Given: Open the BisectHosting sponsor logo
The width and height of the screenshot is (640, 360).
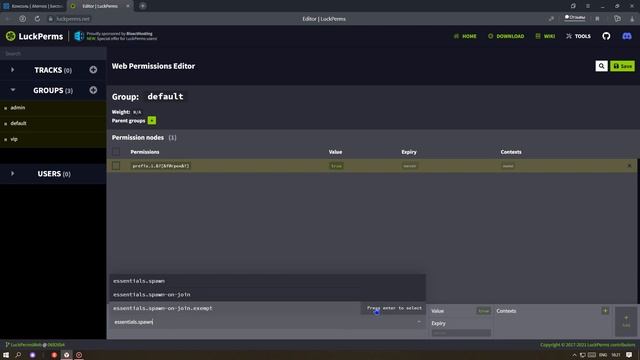Looking at the screenshot, I should [x=79, y=36].
